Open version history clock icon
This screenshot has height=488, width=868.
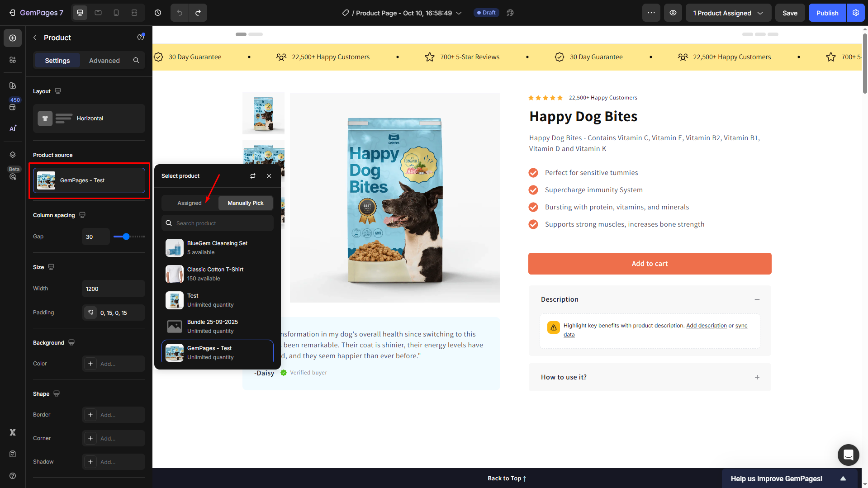[158, 13]
